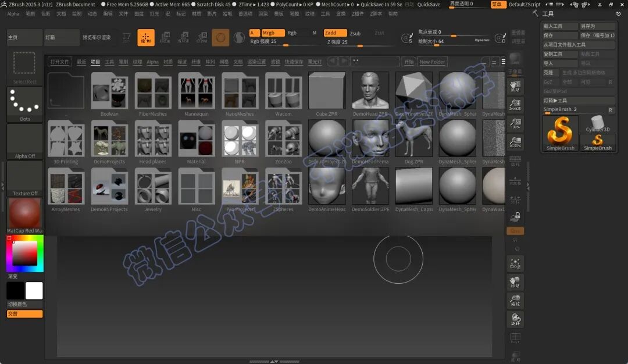Click the SelectRect dashed selection icon

[x=24, y=66]
